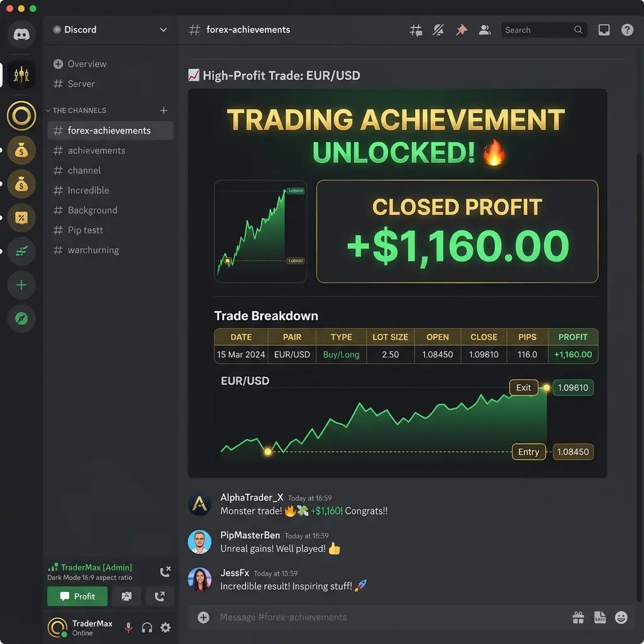Toggle headphones deafen
Screen dimensions: 644x644
pos(147,628)
